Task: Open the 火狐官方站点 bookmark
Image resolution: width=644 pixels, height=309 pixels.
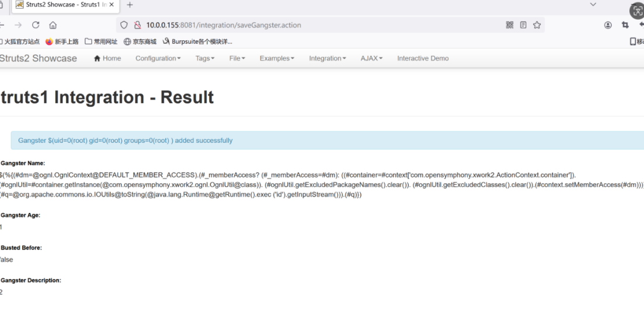Action: (20, 41)
